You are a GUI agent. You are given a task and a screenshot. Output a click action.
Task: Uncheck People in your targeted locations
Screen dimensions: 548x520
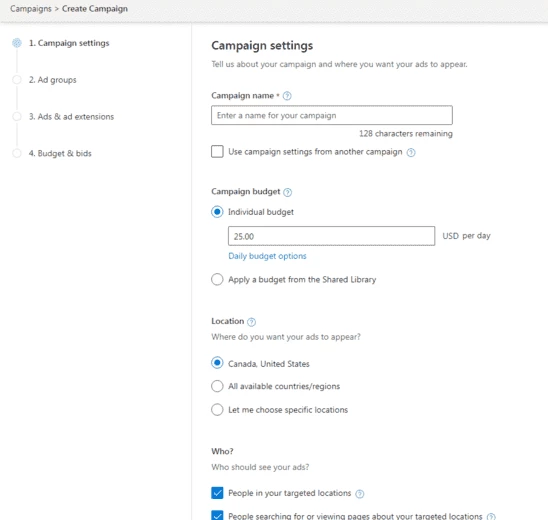(x=217, y=493)
